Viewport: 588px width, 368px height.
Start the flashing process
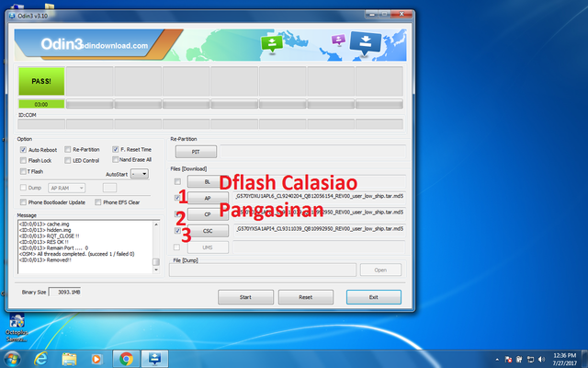[x=245, y=297]
